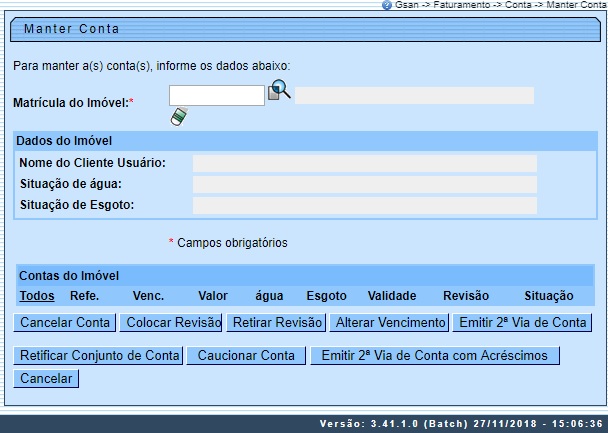The width and height of the screenshot is (608, 433).
Task: Open the property search magnifier icon
Action: 280,92
